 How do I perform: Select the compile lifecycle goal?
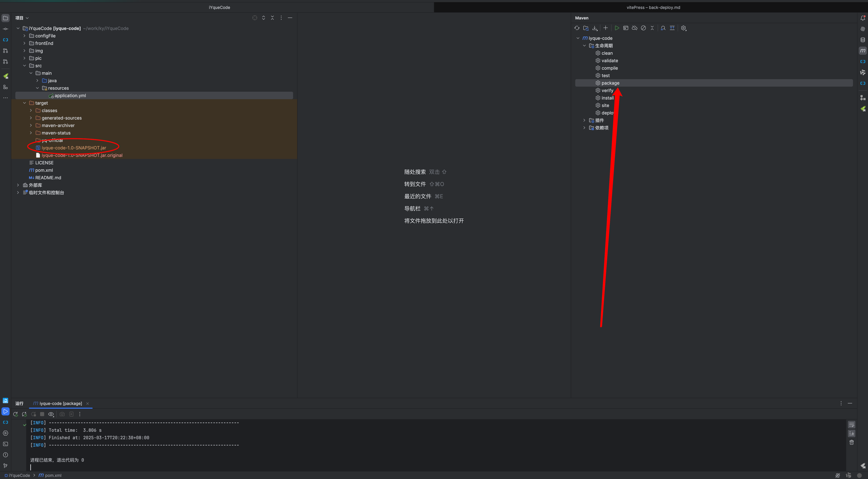coord(609,68)
